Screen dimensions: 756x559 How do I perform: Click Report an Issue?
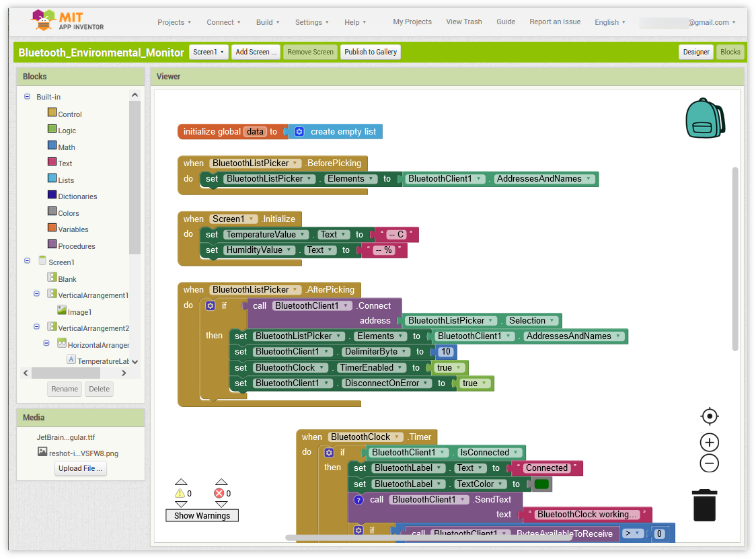coord(555,22)
